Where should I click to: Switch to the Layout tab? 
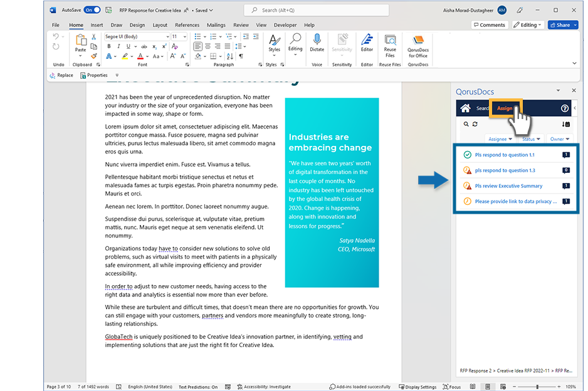pyautogui.click(x=160, y=25)
